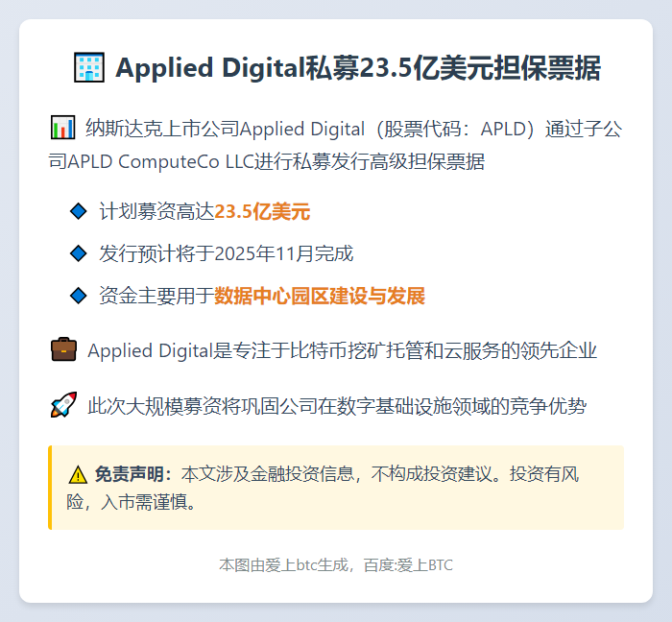672x622 pixels.
Task: Click the disclaimer text '本文涉及金融投资信息'
Action: [x=267, y=474]
